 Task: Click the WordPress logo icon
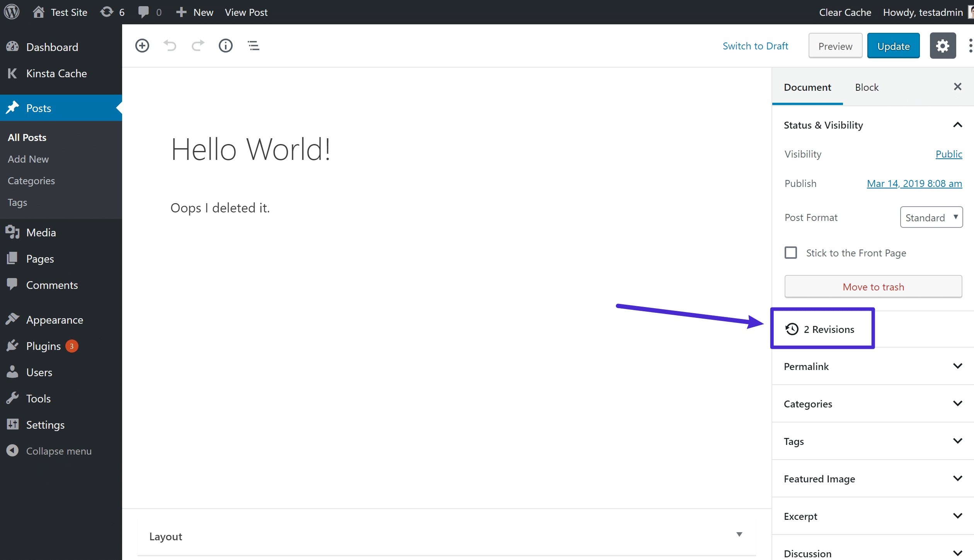pyautogui.click(x=11, y=12)
